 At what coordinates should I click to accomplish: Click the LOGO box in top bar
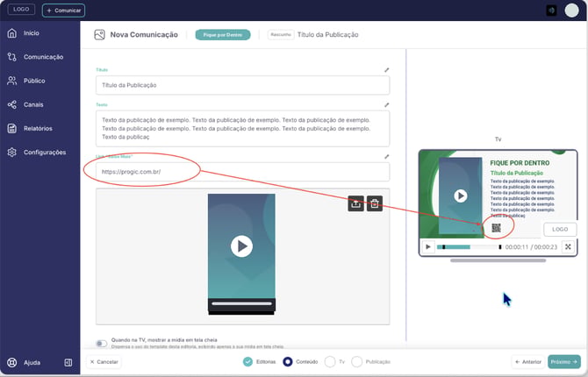(21, 10)
